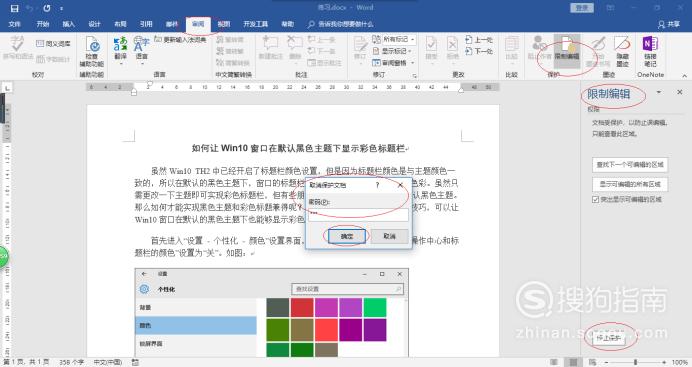Switch to the 引用 References tab
The height and width of the screenshot is (367, 692).
(x=146, y=24)
